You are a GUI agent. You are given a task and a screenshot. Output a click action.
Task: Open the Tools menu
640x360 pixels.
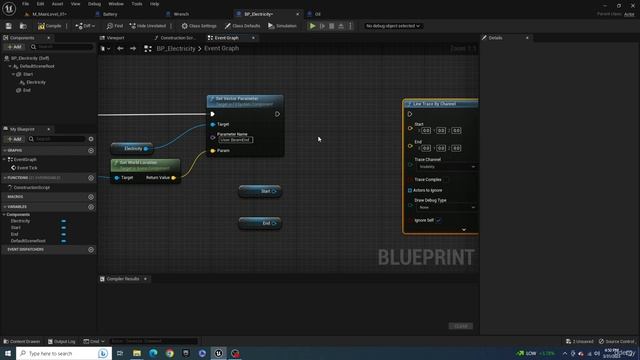point(137,4)
